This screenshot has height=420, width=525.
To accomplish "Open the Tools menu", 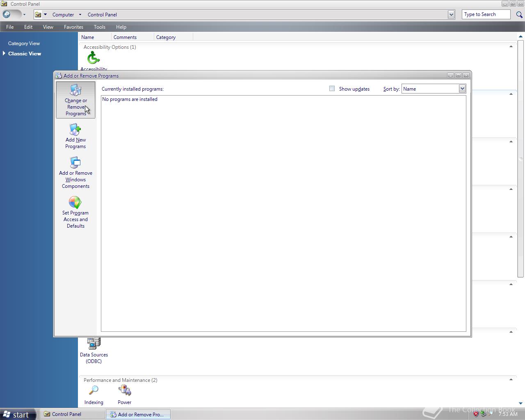I will click(99, 27).
